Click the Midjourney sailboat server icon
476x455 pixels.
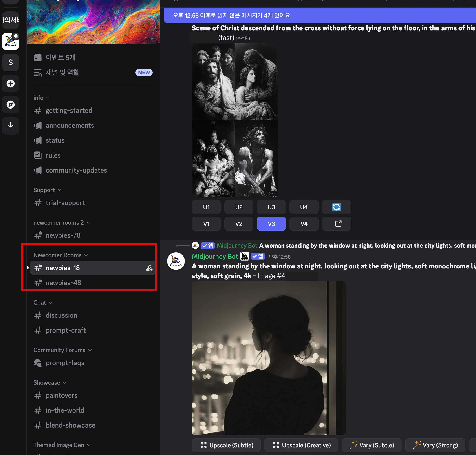click(10, 41)
